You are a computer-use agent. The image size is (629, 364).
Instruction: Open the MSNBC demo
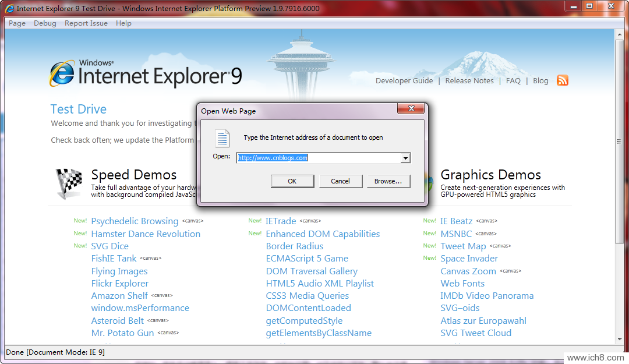pyautogui.click(x=456, y=234)
